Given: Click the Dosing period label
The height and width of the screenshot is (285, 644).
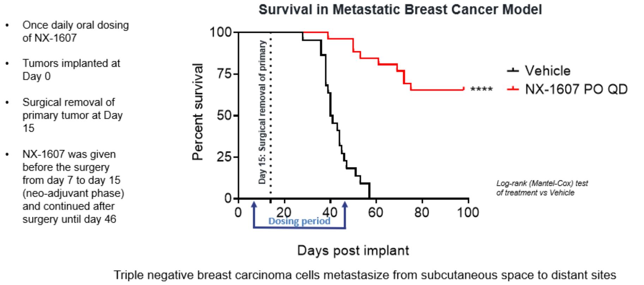Looking at the screenshot, I should click(299, 221).
